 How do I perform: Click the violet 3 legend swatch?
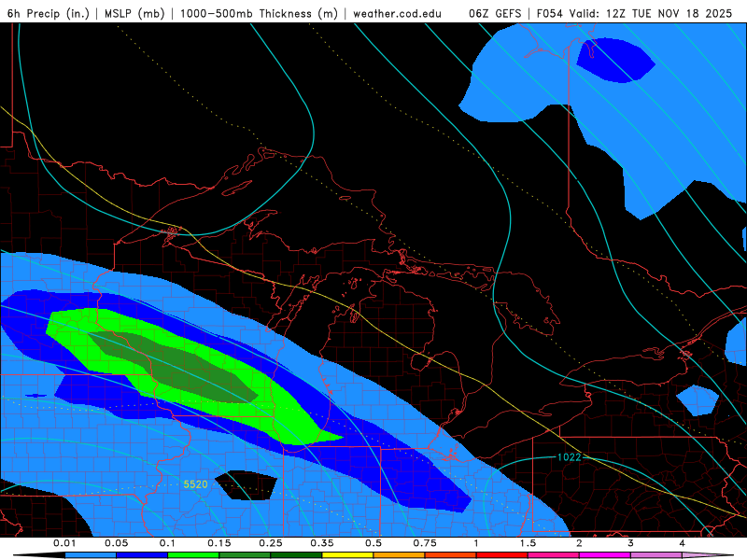(x=656, y=555)
